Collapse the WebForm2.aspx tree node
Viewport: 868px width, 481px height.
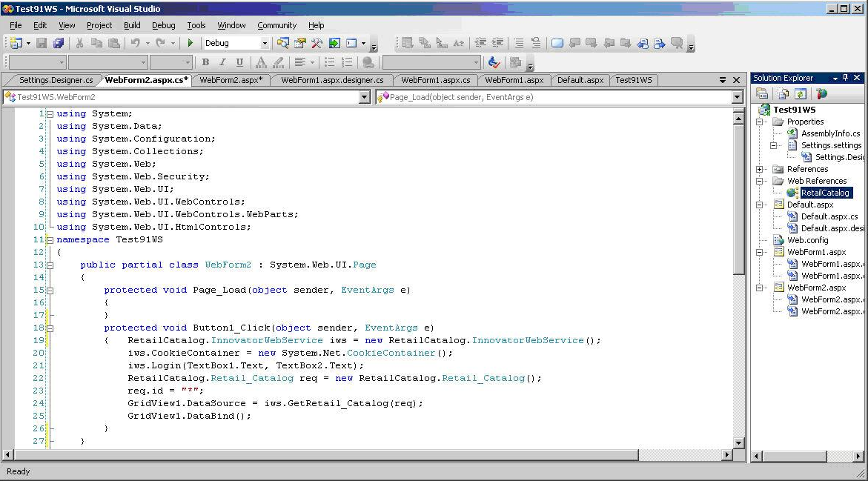(x=760, y=288)
